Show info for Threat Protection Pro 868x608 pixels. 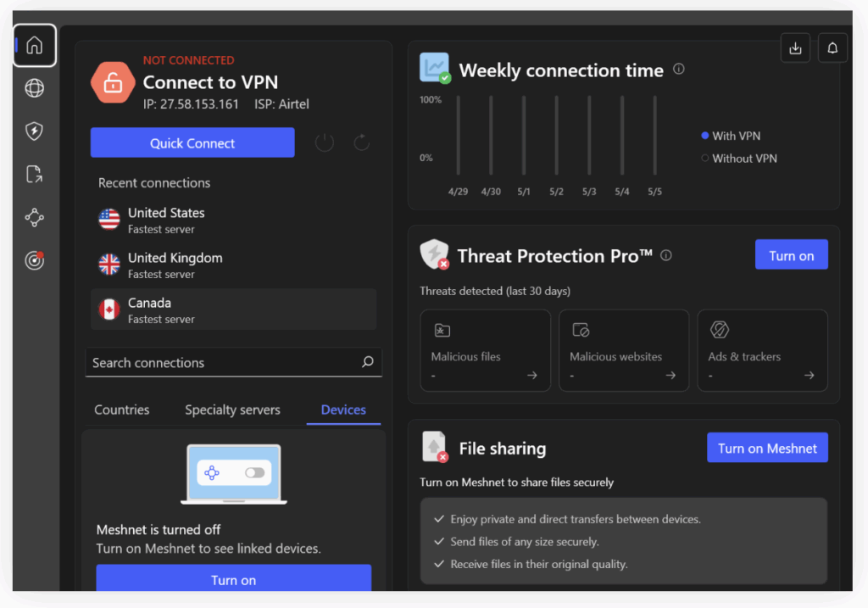click(x=666, y=255)
